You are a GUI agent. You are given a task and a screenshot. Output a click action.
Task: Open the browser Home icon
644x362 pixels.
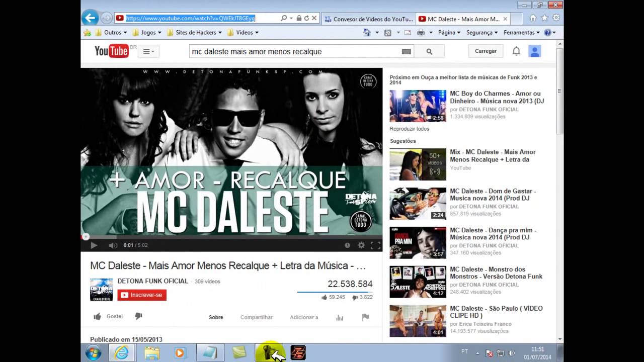533,18
